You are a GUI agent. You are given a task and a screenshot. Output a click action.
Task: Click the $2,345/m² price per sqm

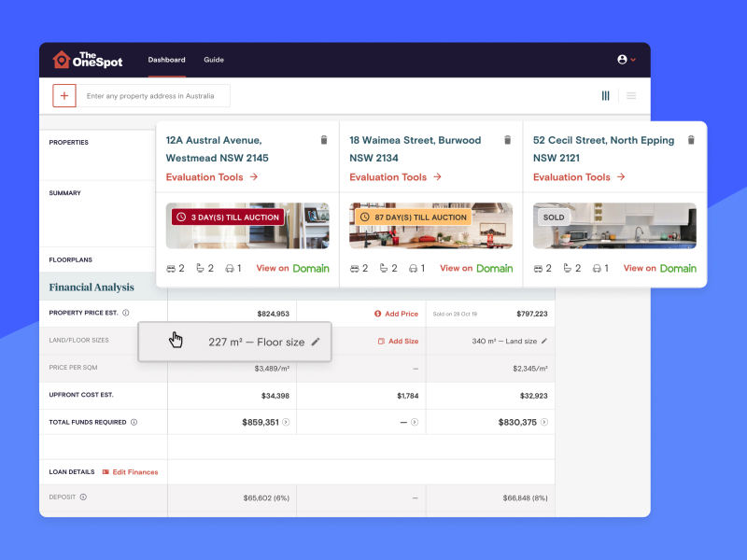coord(530,369)
